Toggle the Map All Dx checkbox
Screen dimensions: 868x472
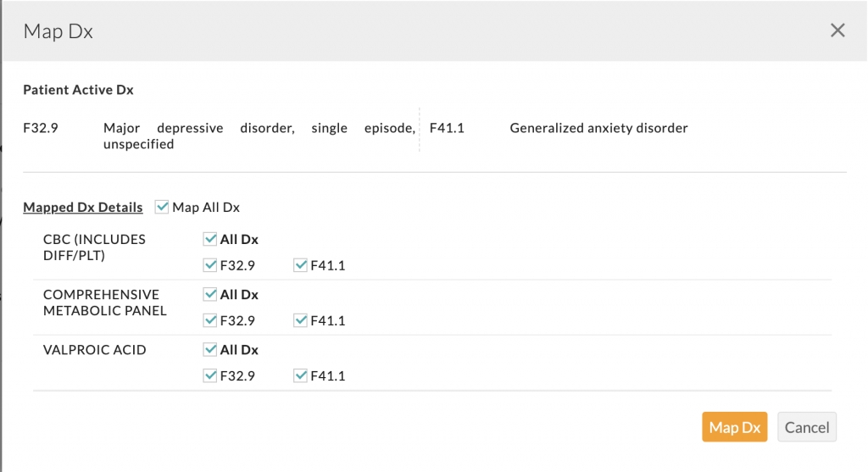(163, 208)
